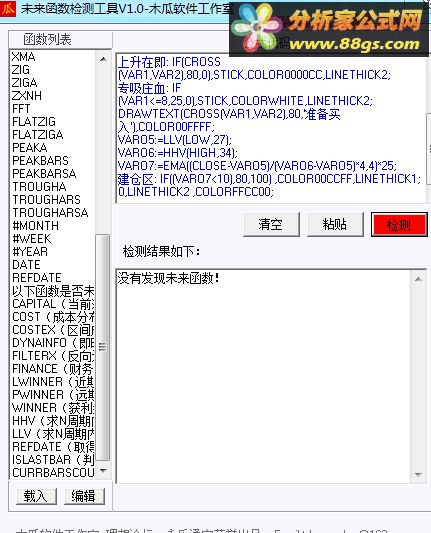
Task: Click inside the formula code text area
Action: (x=271, y=128)
